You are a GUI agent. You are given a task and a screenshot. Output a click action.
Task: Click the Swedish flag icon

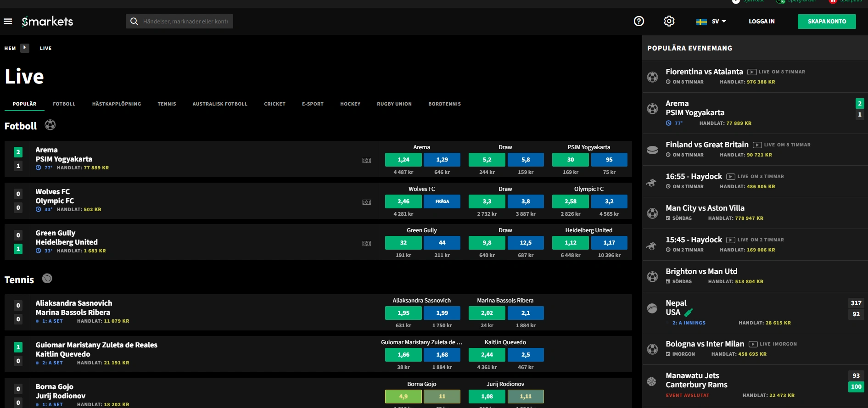click(x=701, y=22)
